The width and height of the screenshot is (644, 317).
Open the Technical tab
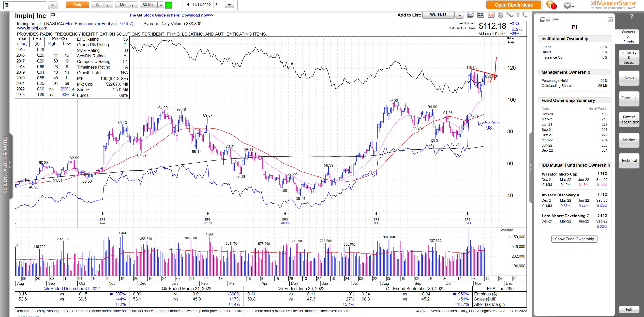(629, 161)
